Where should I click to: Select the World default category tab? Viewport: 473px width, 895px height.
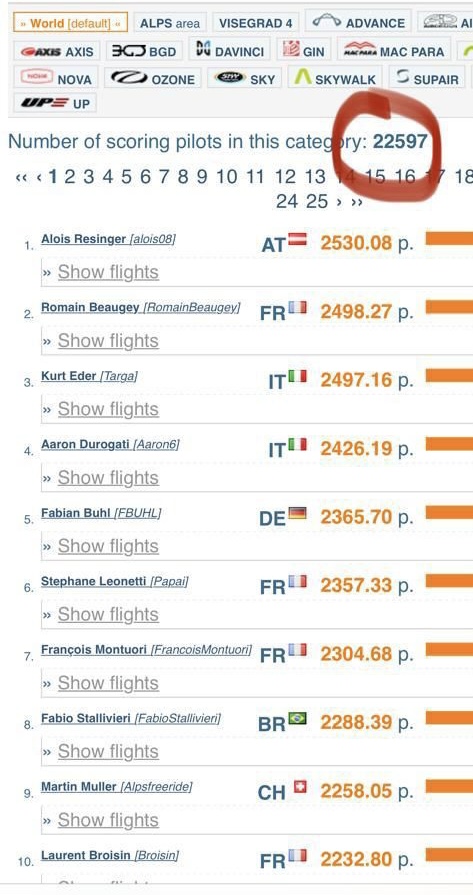coord(70,23)
